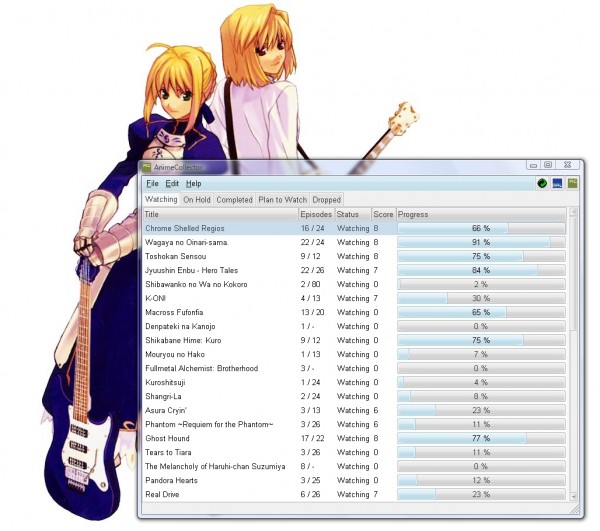
Task: Click the Real Drive score 7
Action: click(376, 494)
